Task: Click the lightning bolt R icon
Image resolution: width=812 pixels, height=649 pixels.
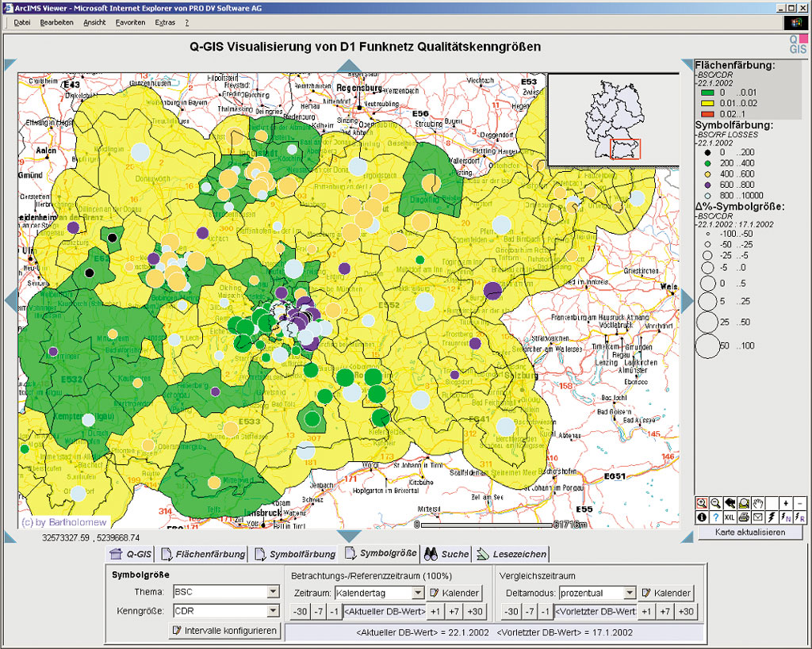Action: [800, 517]
